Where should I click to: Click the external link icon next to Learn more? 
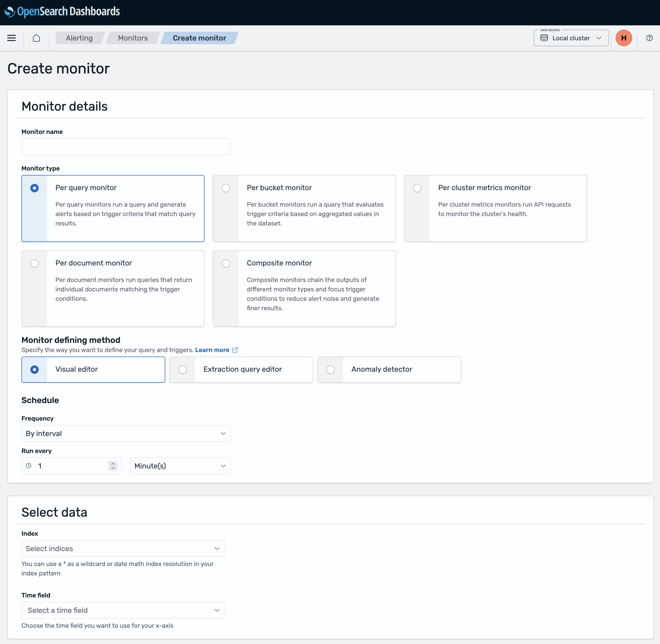pyautogui.click(x=235, y=350)
